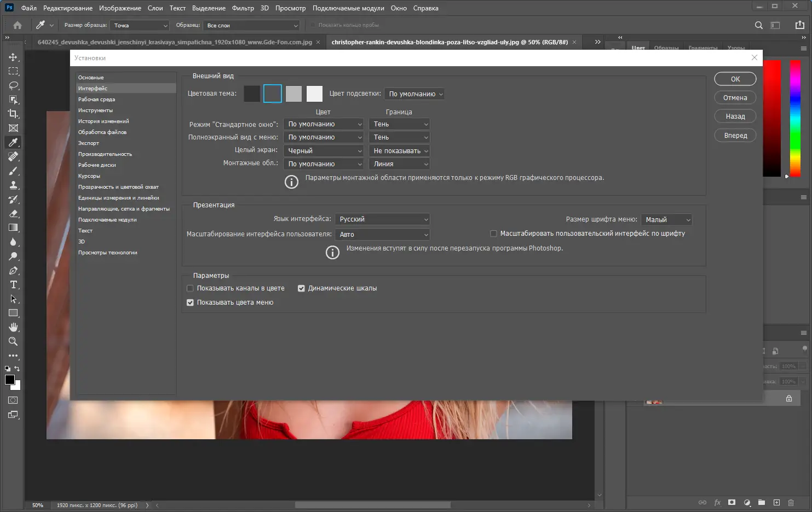Select the Gradient tool
The height and width of the screenshot is (512, 812).
(13, 228)
